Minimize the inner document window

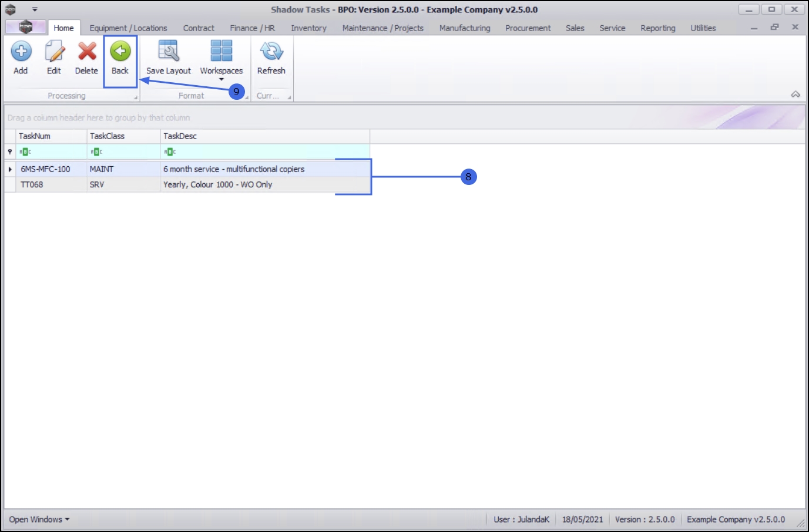pyautogui.click(x=754, y=28)
